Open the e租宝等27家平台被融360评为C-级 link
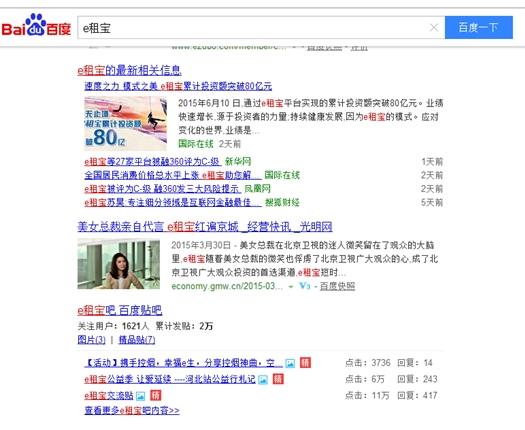This screenshot has height=430, width=525. pyautogui.click(x=153, y=162)
